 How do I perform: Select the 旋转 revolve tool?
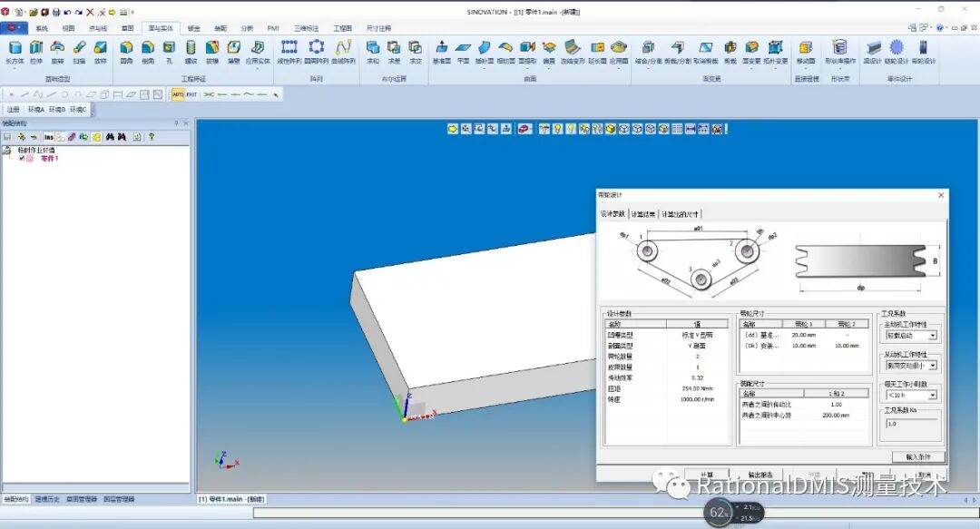pyautogui.click(x=57, y=52)
